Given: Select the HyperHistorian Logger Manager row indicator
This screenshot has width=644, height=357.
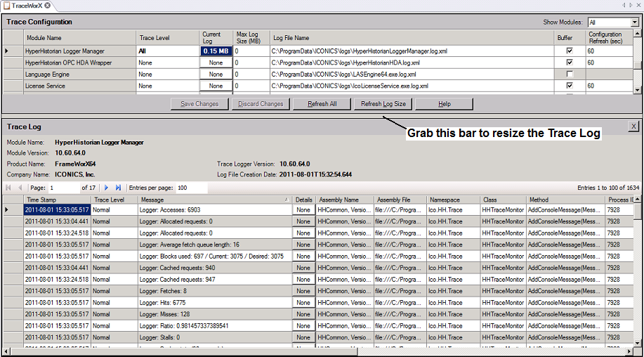Looking at the screenshot, I should coord(8,51).
